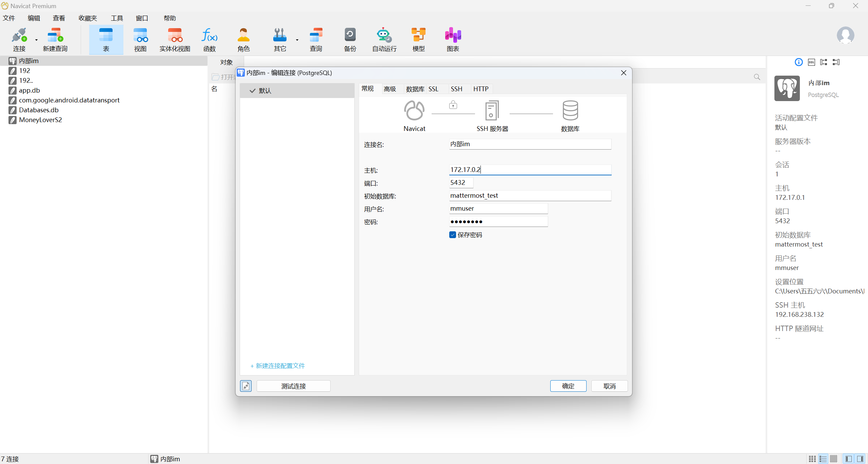Switch to detail list view in status bar
Screen dimensions: 868x464
tap(823, 459)
